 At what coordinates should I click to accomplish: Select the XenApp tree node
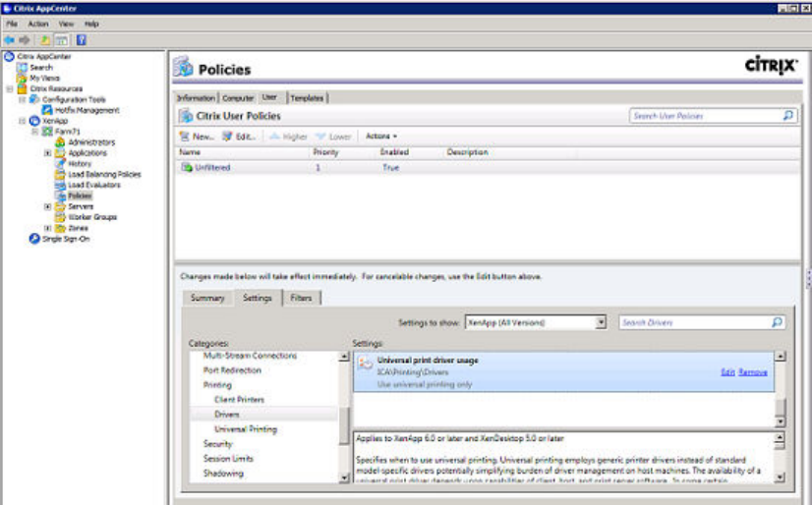tap(55, 121)
